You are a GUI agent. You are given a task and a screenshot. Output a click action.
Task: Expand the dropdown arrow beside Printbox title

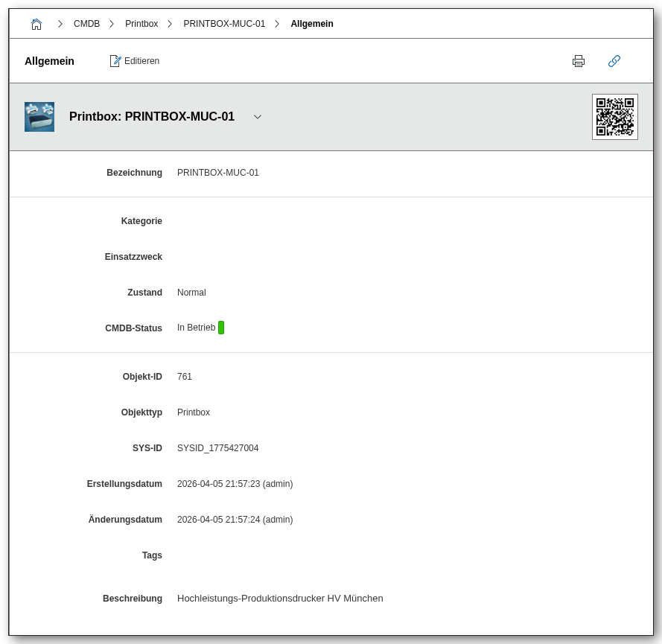[x=258, y=117]
